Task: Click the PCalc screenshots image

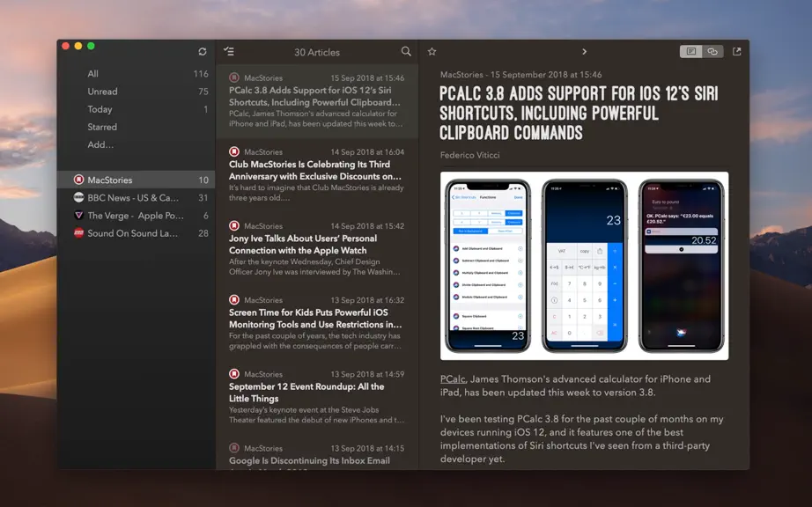Action: click(x=584, y=266)
